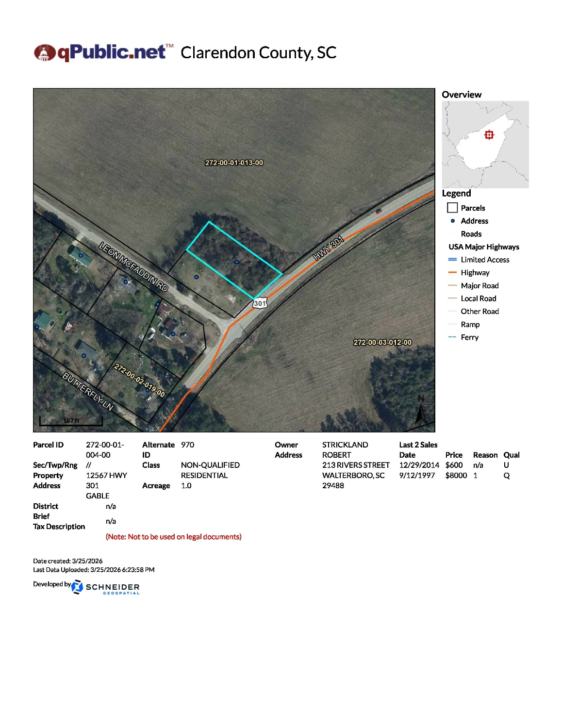
Task: Click the Parcels legend square symbol
Action: (452, 208)
